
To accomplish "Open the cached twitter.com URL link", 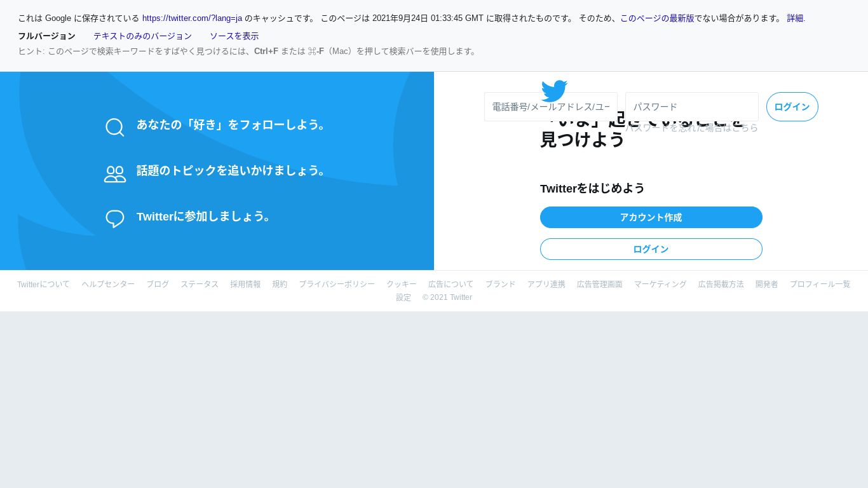I will click(192, 18).
